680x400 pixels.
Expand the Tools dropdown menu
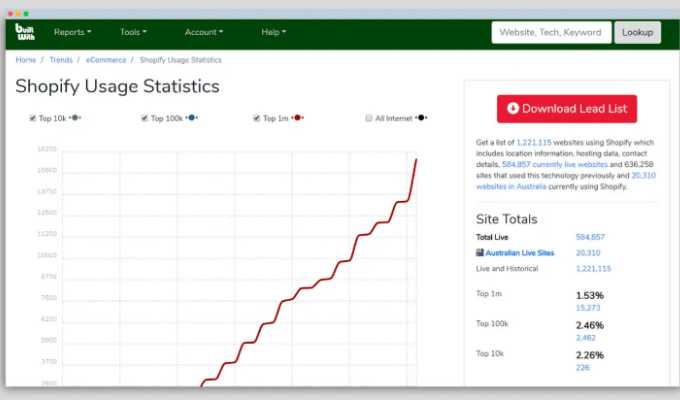tap(133, 32)
